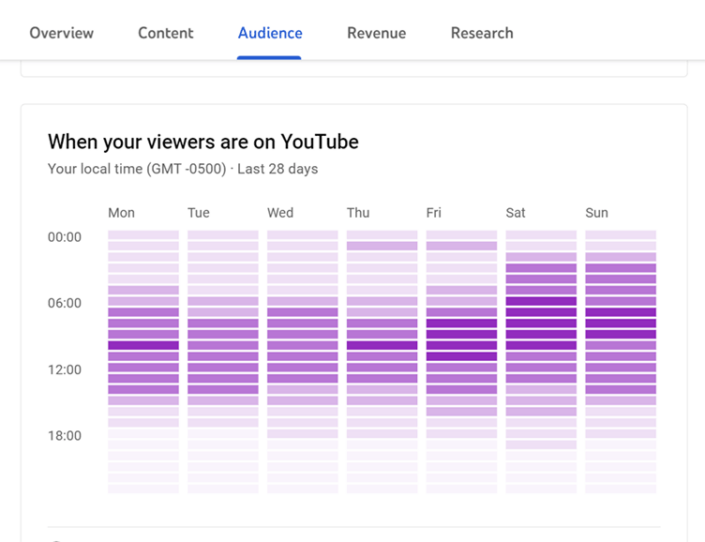The width and height of the screenshot is (705, 542).
Task: Click the "Last 28 days" local time subtitle
Action: click(280, 169)
